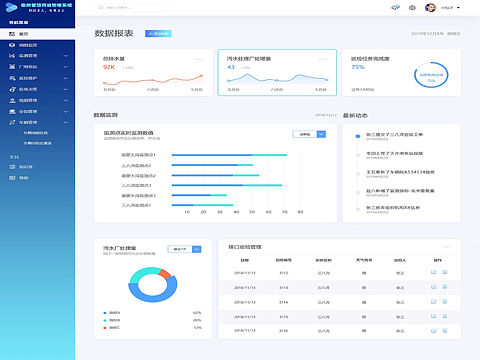Click the 车辆管理 sidebar icon

(x=12, y=122)
